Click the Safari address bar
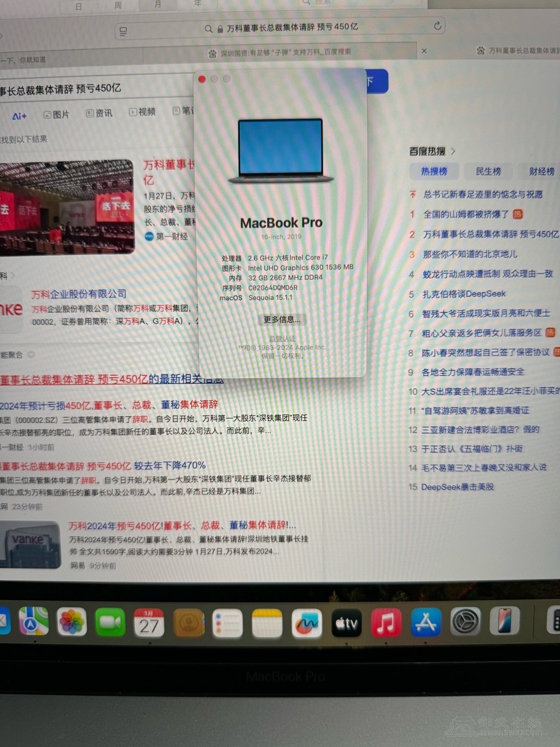Image resolution: width=560 pixels, height=747 pixels. pos(280,28)
